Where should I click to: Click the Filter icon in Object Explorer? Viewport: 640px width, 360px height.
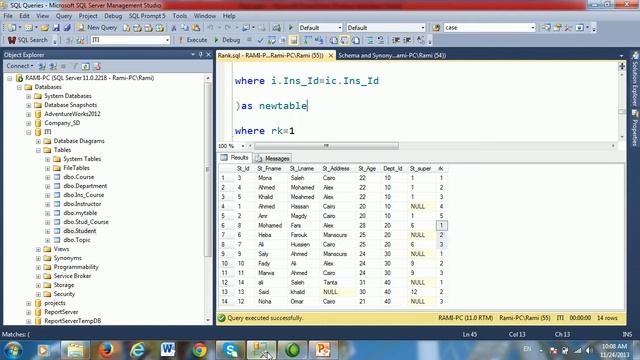coord(75,66)
